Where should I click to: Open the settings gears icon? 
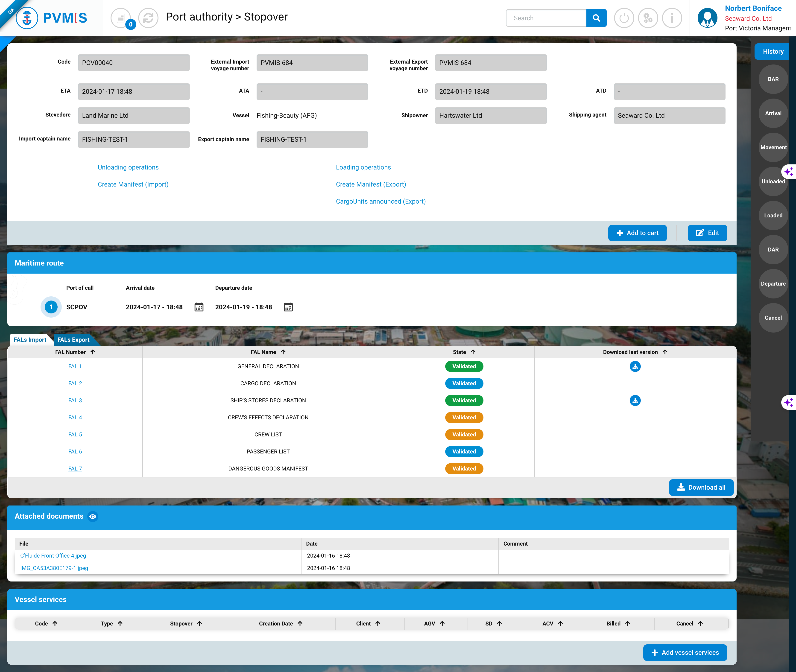[648, 18]
